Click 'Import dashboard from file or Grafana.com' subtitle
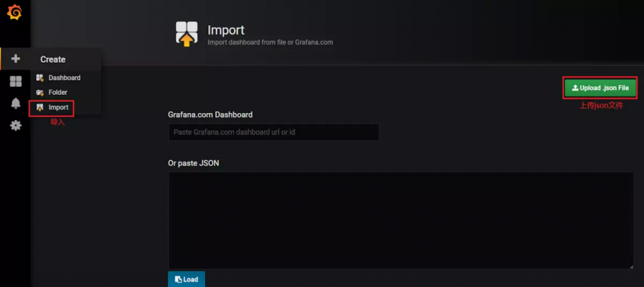 click(x=270, y=42)
